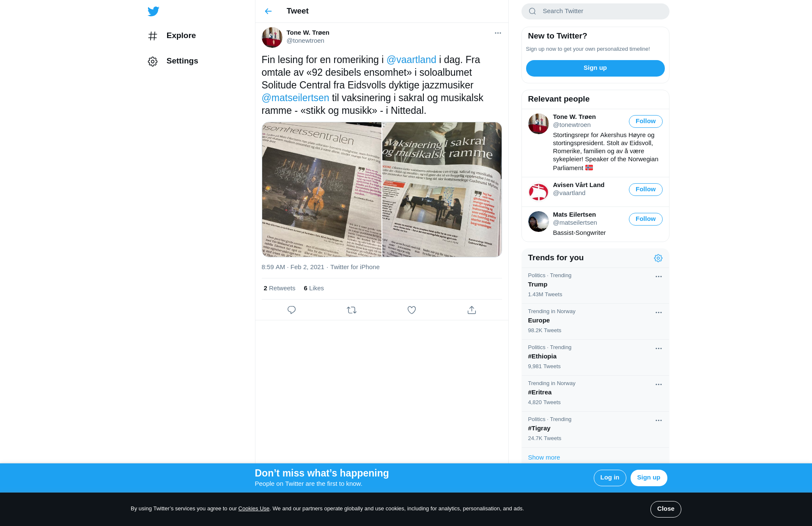This screenshot has width=812, height=526.
Task: Share the tweet via the share icon
Action: [472, 310]
